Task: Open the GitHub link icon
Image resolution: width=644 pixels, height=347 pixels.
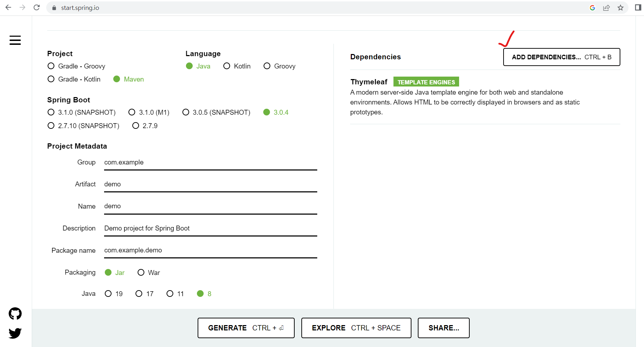Action: tap(15, 313)
